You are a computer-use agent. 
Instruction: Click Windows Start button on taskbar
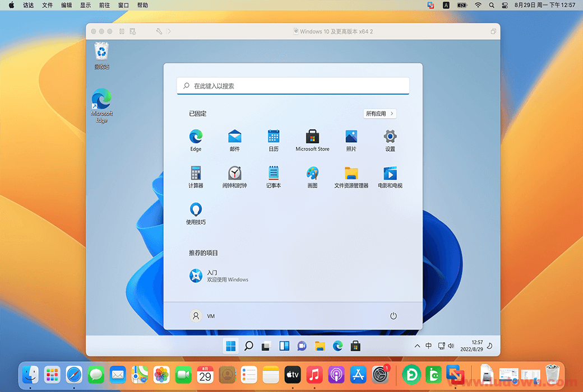pyautogui.click(x=230, y=346)
